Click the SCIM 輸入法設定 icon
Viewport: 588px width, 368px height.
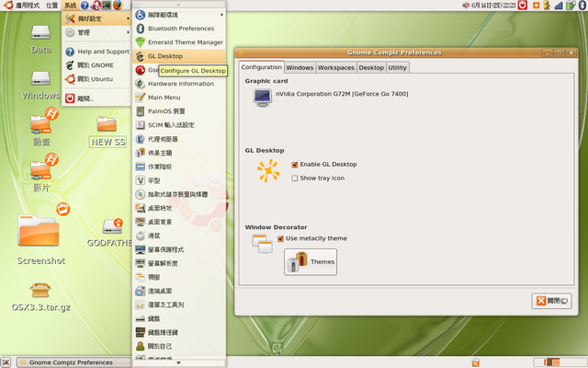[x=141, y=125]
